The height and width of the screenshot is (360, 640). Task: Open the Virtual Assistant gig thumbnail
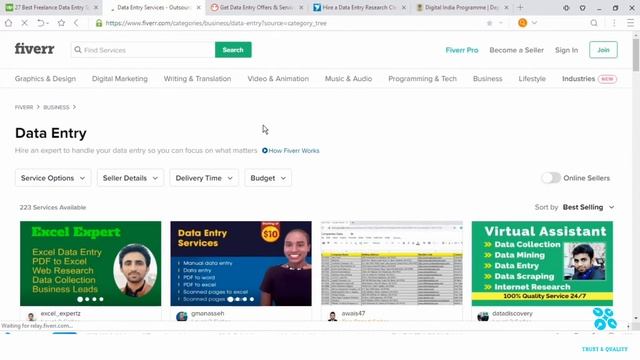[542, 263]
